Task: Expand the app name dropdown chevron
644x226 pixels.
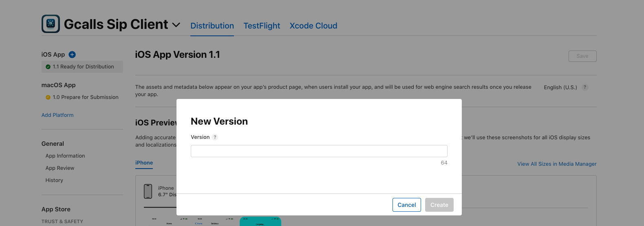Action: [176, 25]
